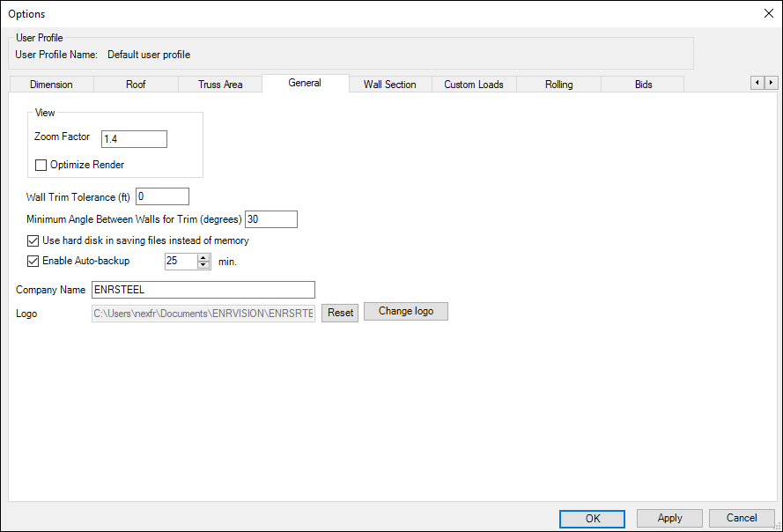Click the Change logo button
The width and height of the screenshot is (783, 532).
[405, 312]
